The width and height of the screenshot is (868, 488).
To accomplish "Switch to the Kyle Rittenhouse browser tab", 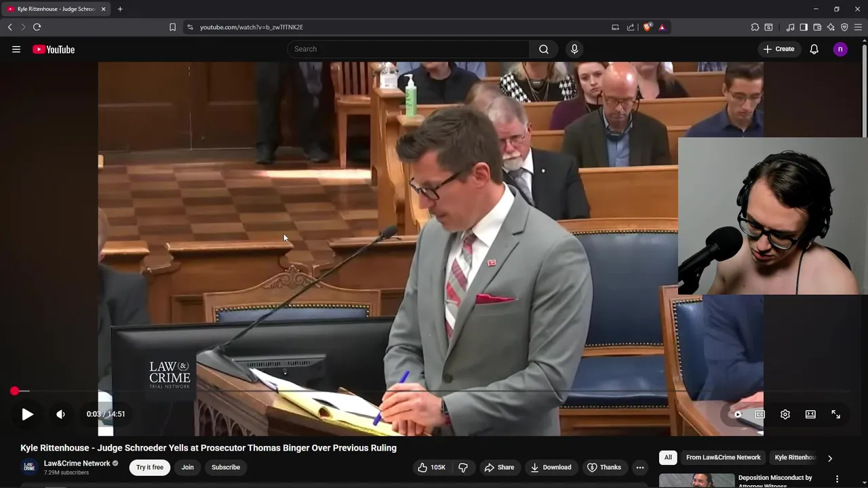I will [x=57, y=9].
